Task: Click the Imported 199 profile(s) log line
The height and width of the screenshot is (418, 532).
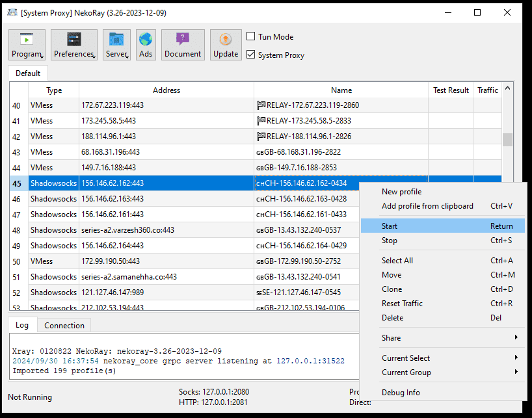Action: (64, 371)
